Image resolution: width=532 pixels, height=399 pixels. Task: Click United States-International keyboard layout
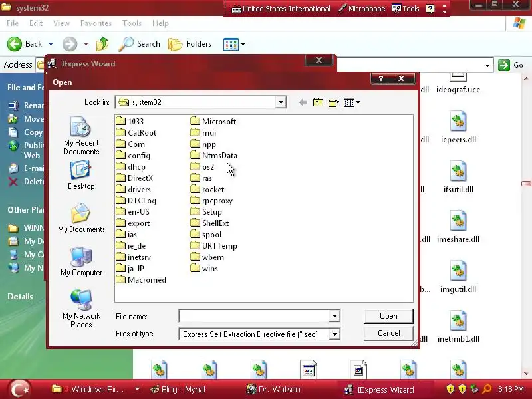pos(281,9)
